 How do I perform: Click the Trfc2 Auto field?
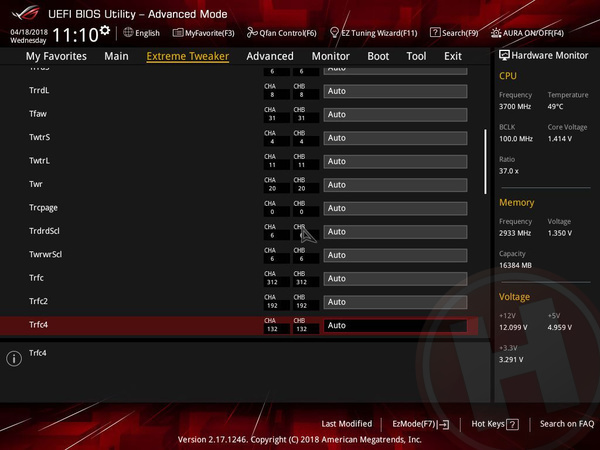395,302
